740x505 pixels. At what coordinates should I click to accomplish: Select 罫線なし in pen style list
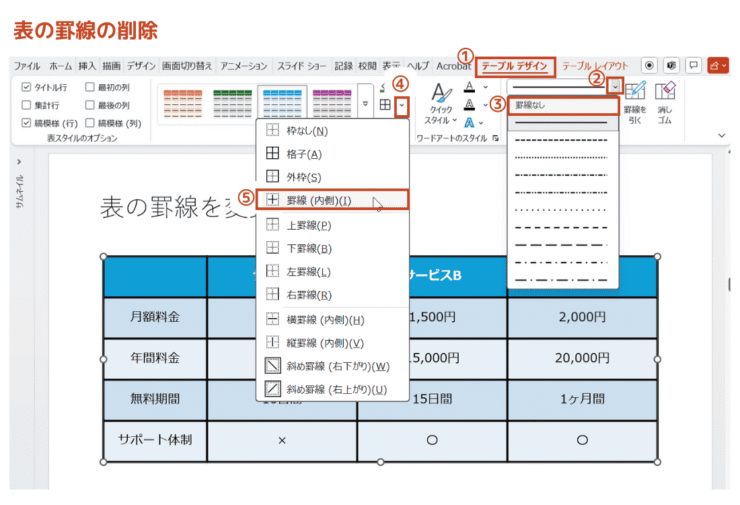(563, 106)
